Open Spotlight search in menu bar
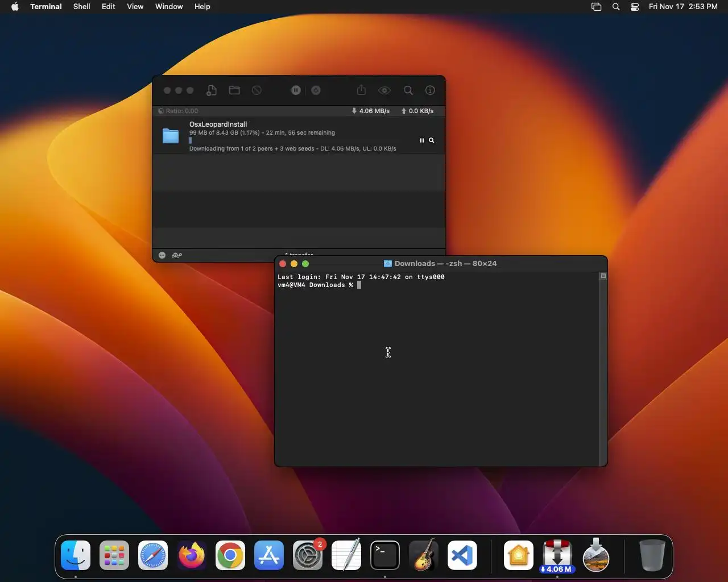 tap(616, 7)
